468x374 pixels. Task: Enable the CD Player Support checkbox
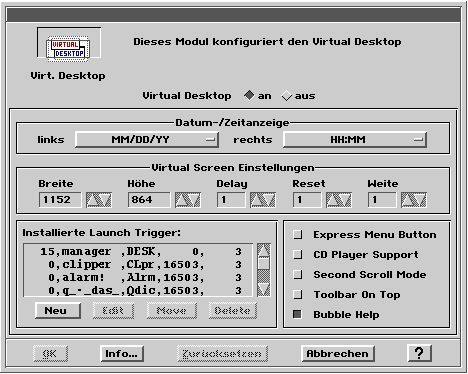[297, 255]
